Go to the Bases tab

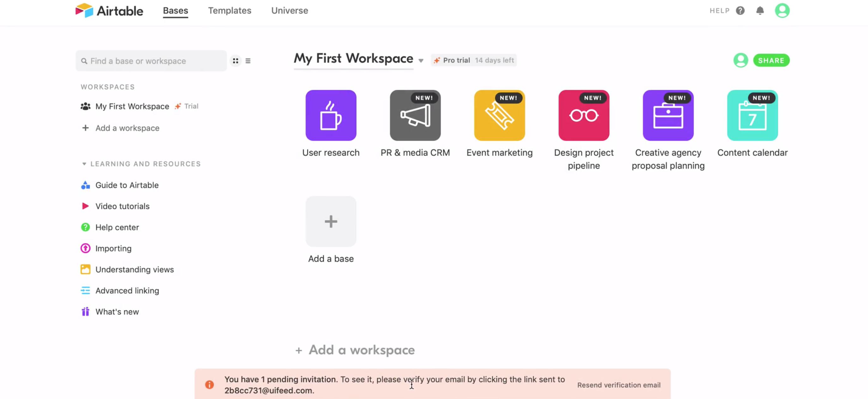click(x=175, y=10)
